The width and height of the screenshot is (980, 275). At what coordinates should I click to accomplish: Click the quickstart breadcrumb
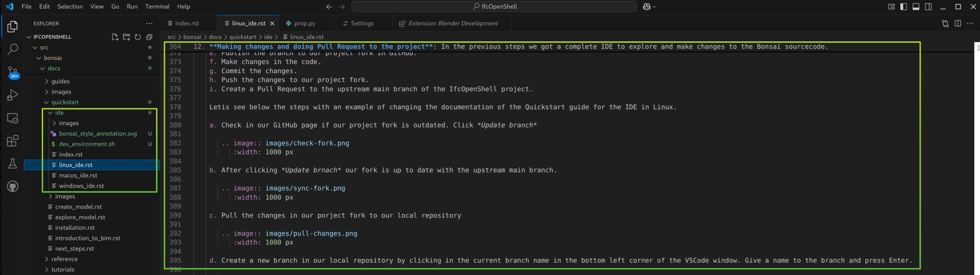(243, 37)
